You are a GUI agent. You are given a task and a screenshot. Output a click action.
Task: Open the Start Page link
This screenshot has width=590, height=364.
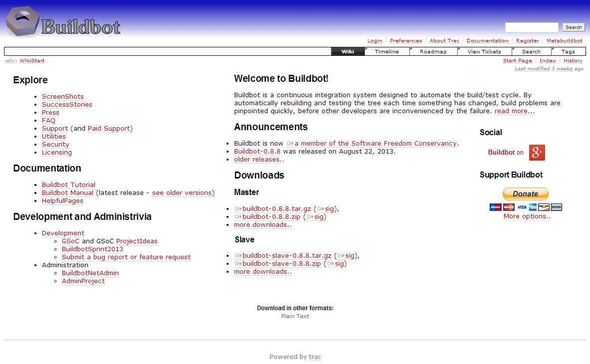[518, 60]
